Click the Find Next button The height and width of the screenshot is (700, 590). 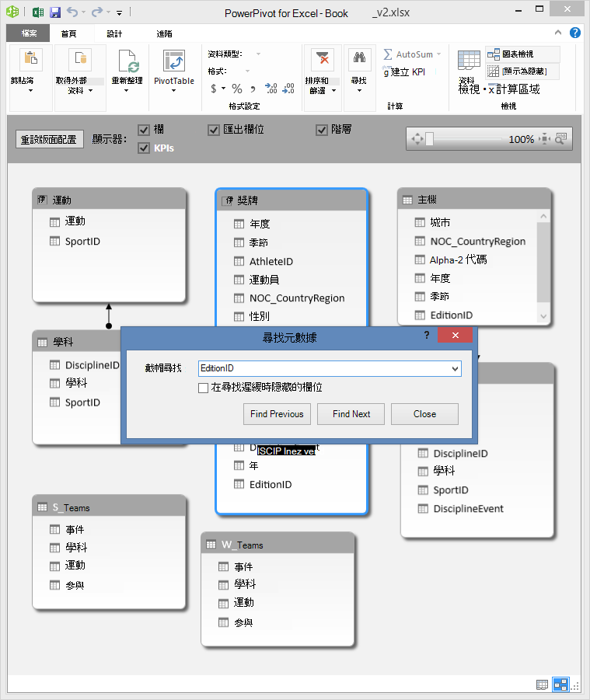pos(351,414)
